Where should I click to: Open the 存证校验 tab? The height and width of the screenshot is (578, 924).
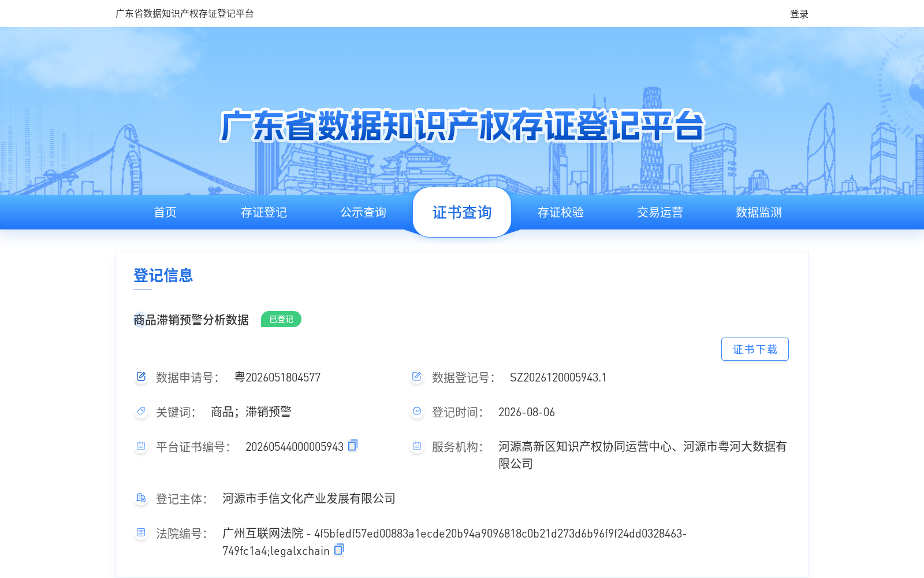(561, 212)
